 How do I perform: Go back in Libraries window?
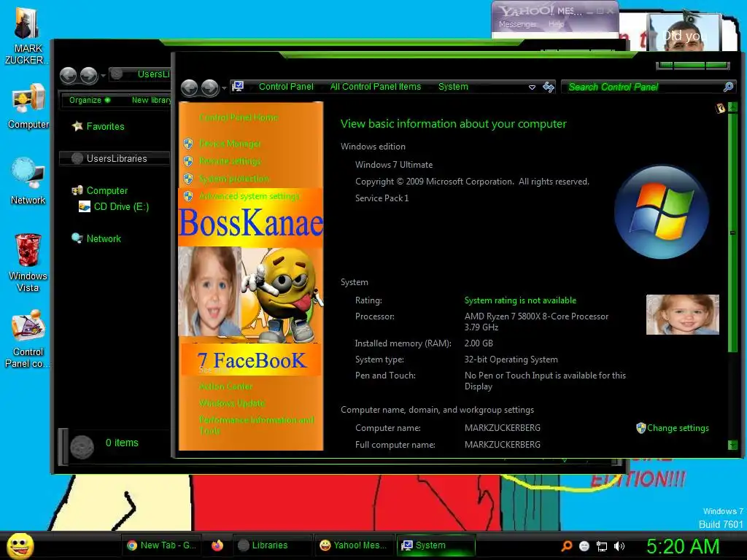(x=68, y=75)
